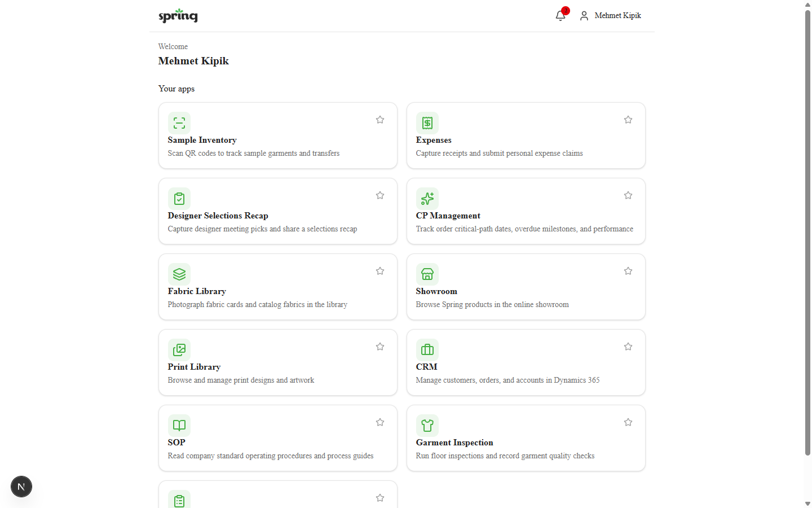Viewport: 812px width, 508px height.
Task: Click the page vertical scrollbar thumb
Action: click(x=807, y=233)
